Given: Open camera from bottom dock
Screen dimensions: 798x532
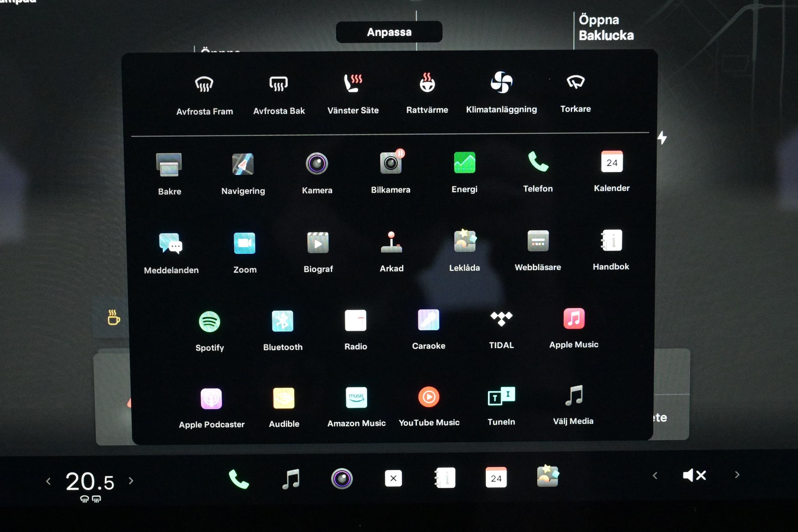Looking at the screenshot, I should pyautogui.click(x=342, y=479).
